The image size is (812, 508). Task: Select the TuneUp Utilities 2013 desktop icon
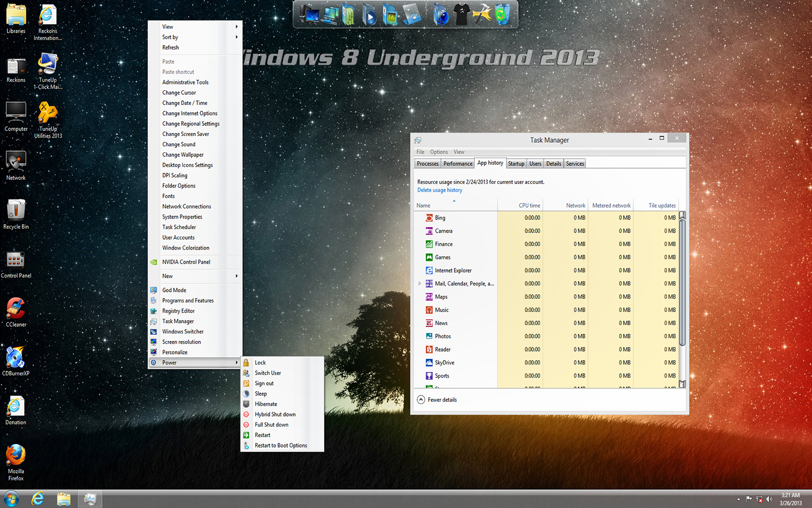48,120
